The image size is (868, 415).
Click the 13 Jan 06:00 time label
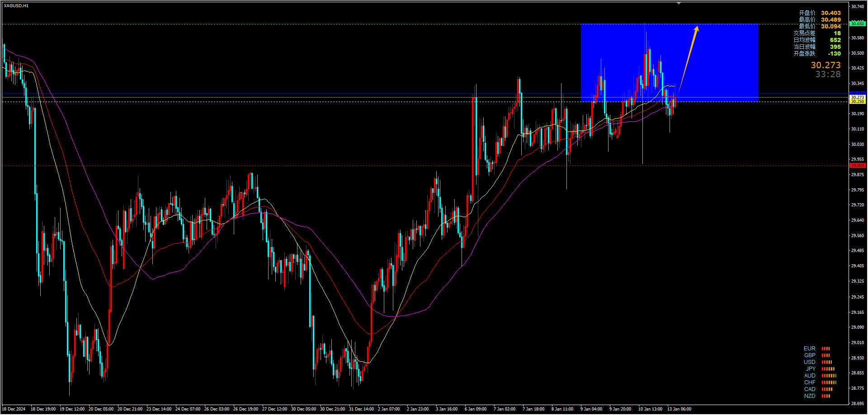pyautogui.click(x=679, y=409)
